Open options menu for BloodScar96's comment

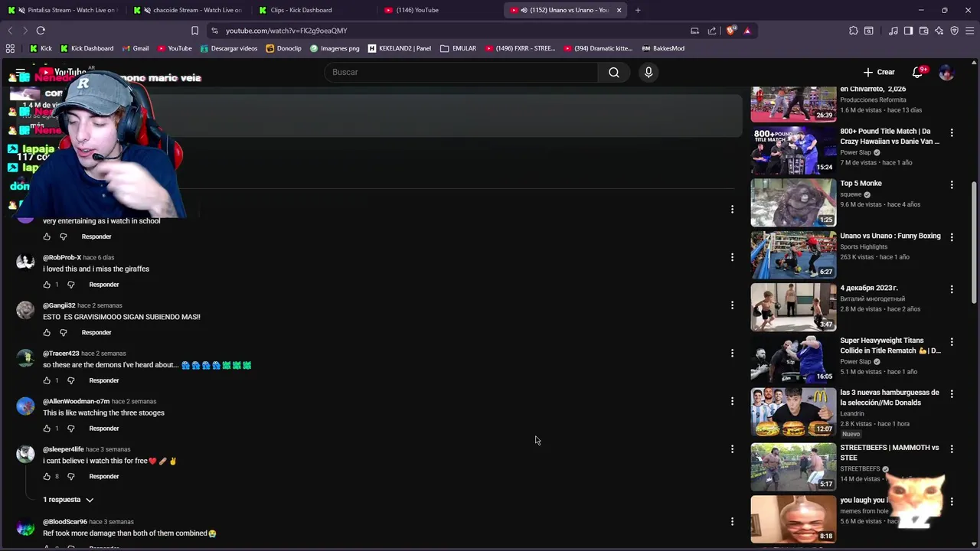pyautogui.click(x=732, y=521)
